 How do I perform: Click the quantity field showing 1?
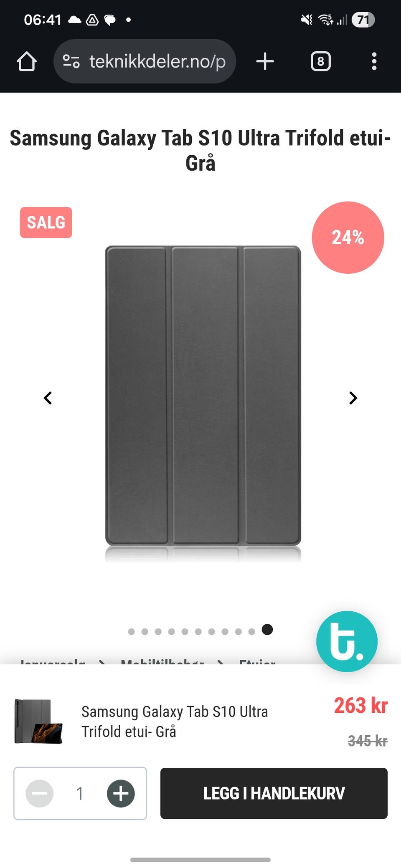[x=80, y=793]
